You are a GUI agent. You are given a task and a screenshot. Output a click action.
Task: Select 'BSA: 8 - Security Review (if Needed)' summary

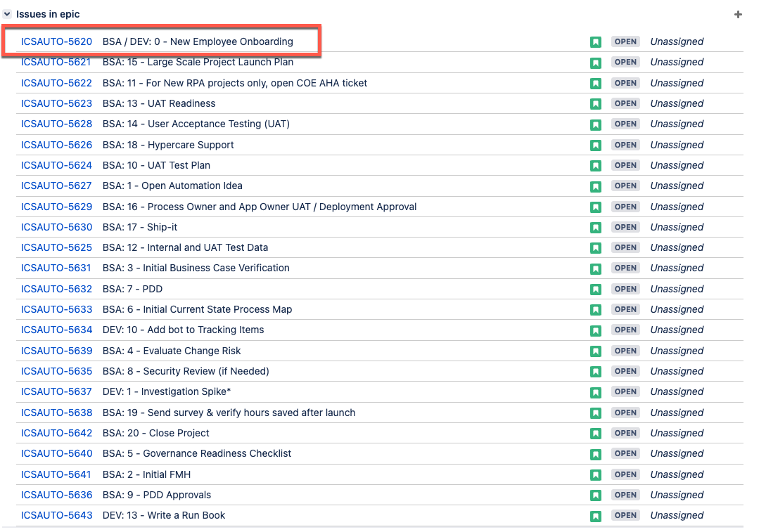click(x=186, y=372)
